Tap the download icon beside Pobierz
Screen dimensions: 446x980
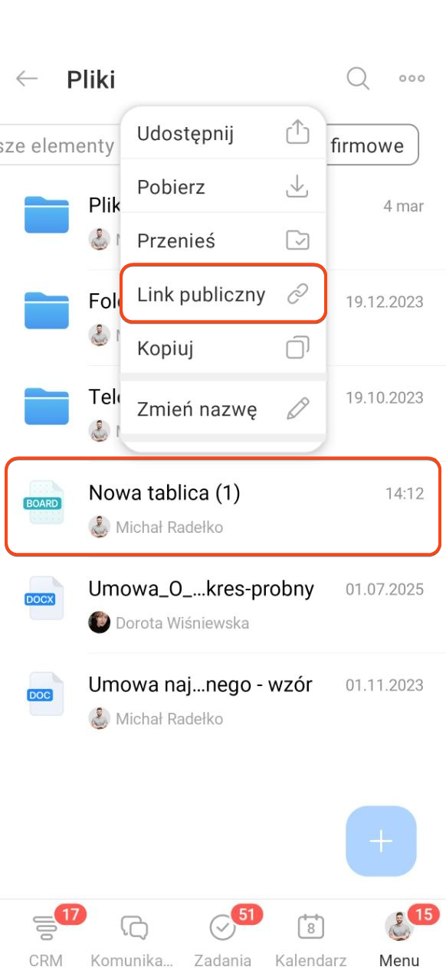pyautogui.click(x=297, y=187)
